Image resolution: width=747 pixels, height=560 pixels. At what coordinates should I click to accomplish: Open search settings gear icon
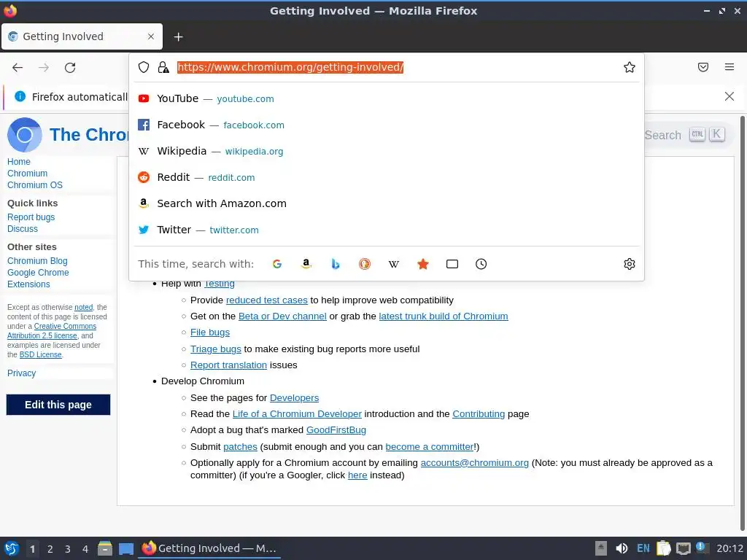(x=630, y=264)
